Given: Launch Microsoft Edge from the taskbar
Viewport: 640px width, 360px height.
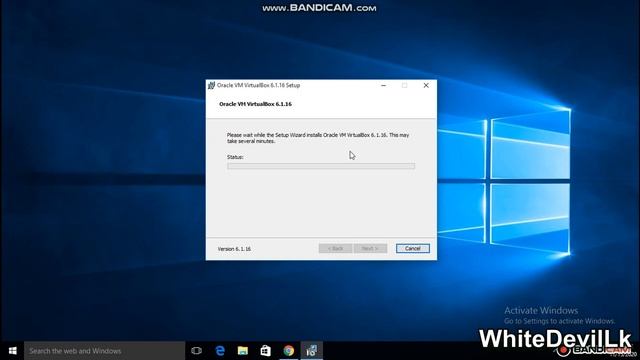Looking at the screenshot, I should pos(220,351).
